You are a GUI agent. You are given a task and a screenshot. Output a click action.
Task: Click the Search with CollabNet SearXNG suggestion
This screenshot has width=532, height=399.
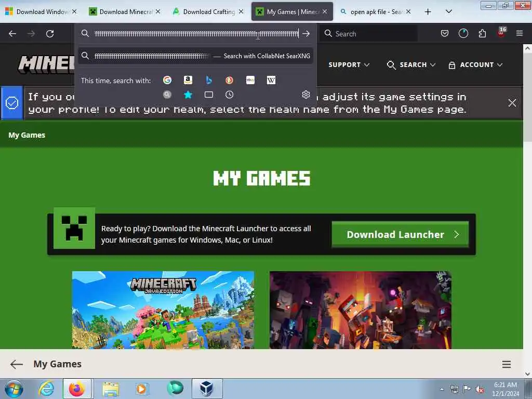[195, 56]
